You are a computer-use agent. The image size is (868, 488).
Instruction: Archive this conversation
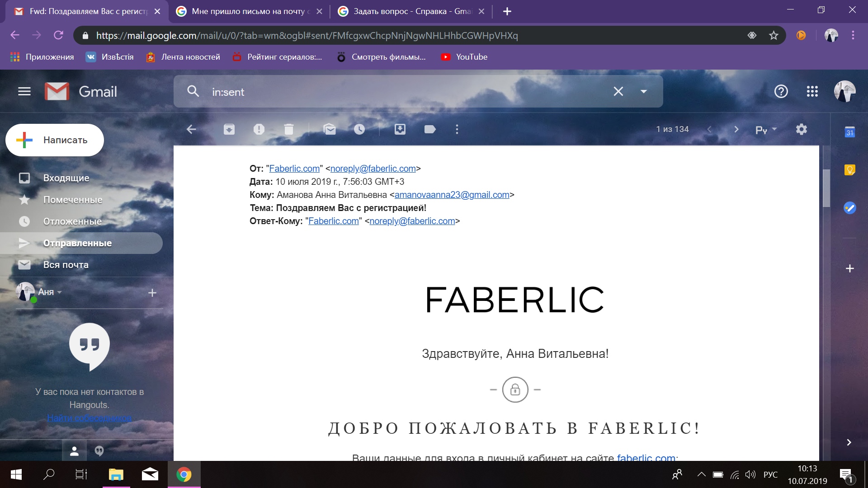tap(229, 130)
